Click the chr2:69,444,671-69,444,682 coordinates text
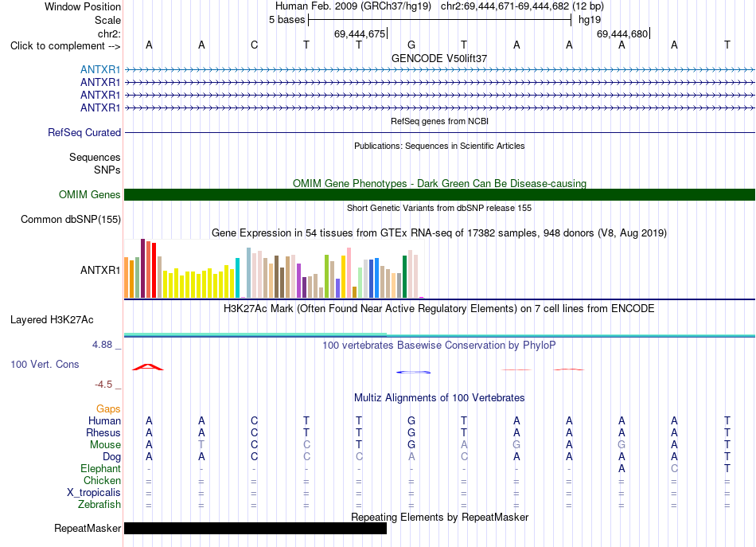Image resolution: width=756 pixels, height=547 pixels. click(x=522, y=6)
